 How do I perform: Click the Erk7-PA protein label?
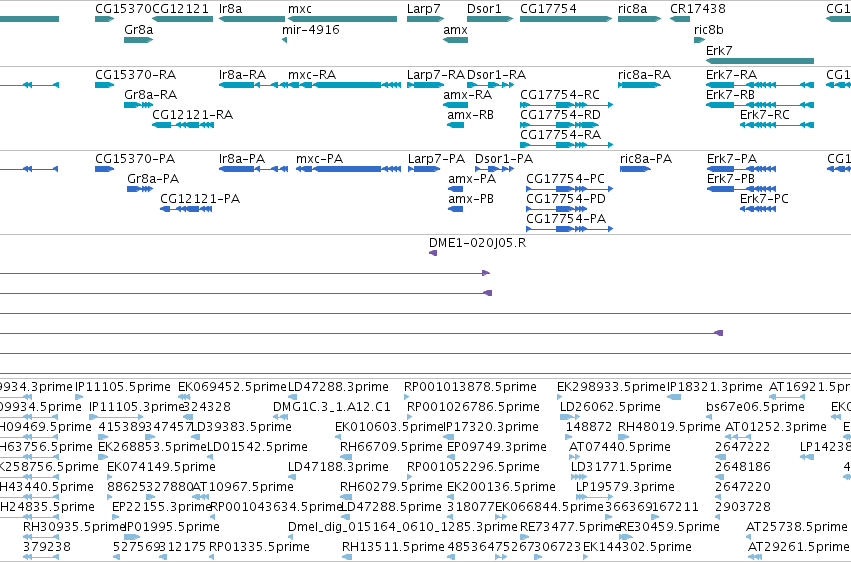[732, 158]
